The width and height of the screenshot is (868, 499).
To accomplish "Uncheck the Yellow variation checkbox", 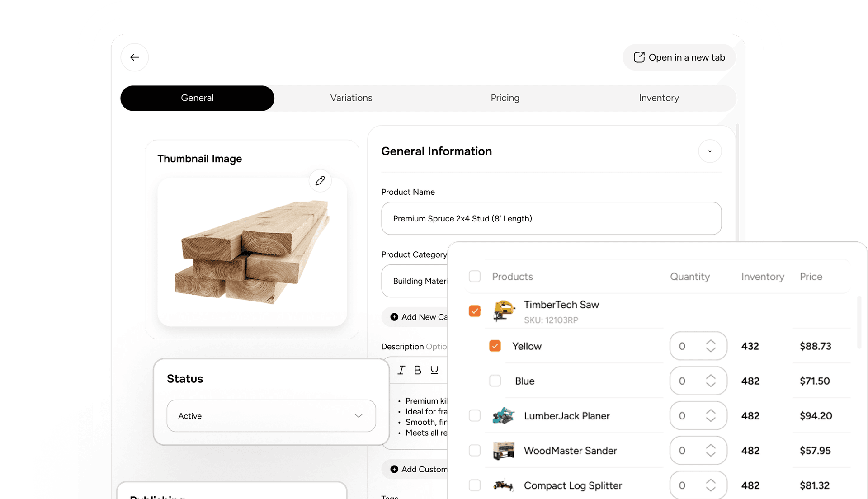I will (x=495, y=346).
